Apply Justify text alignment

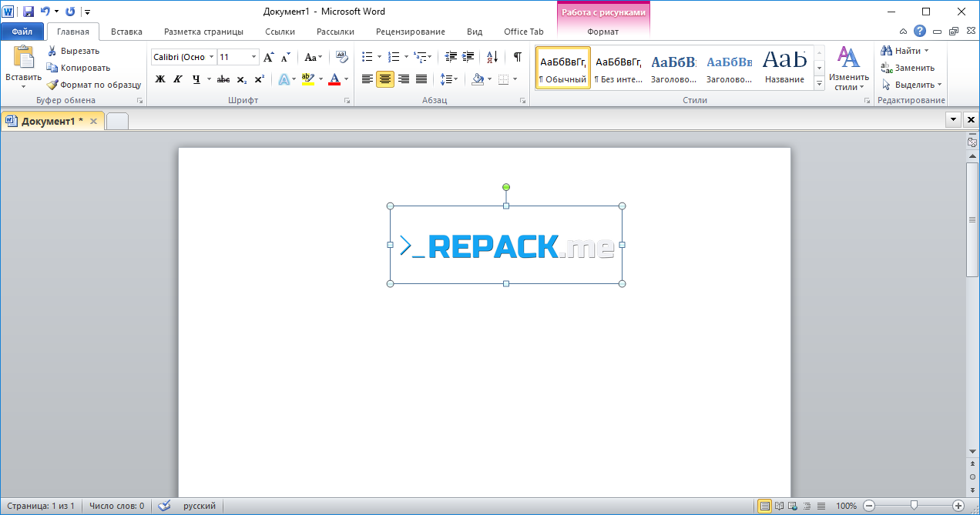(421, 79)
